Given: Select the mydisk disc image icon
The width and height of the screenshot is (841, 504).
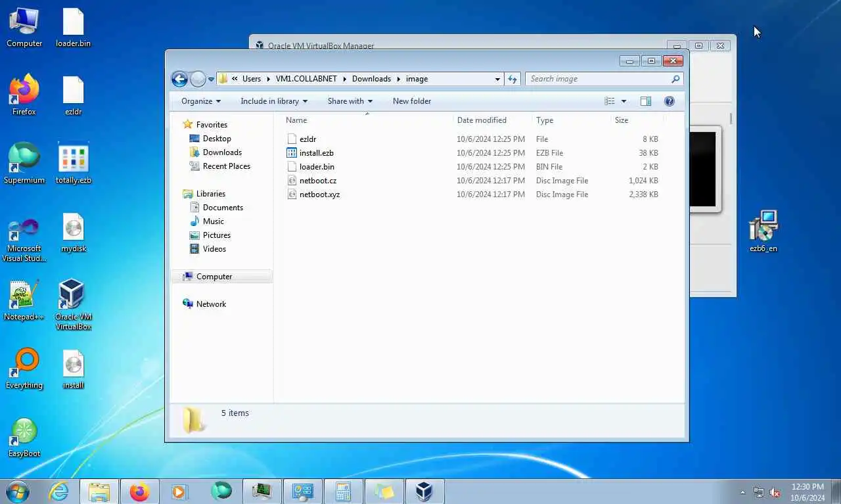Looking at the screenshot, I should 73,233.
